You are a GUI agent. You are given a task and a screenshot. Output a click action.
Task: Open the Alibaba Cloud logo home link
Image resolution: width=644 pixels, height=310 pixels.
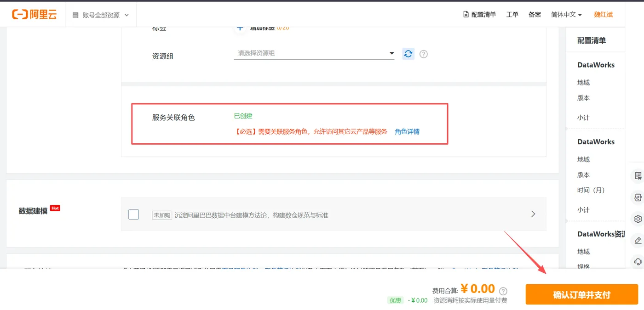coord(34,15)
